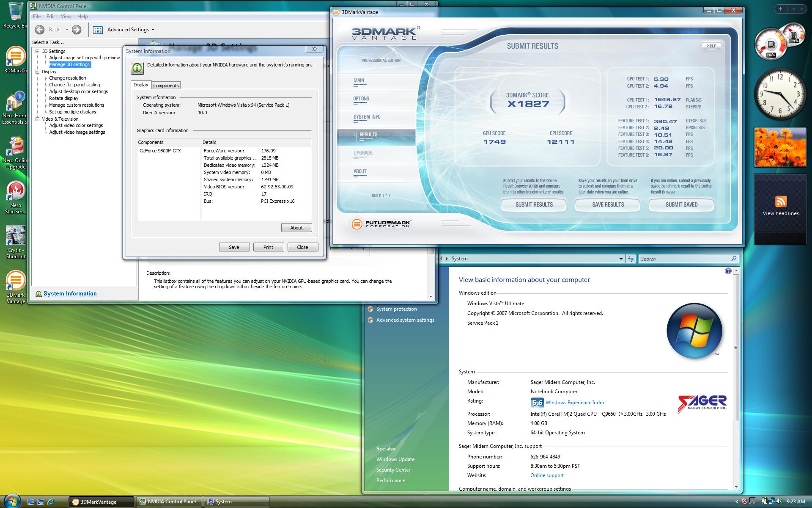
Task: Click the shield icon next to Advanced system settings
Action: tap(370, 320)
